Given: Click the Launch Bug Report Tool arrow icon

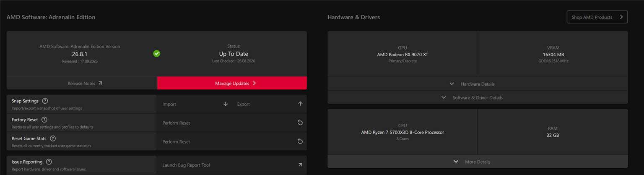Looking at the screenshot, I should point(300,165).
